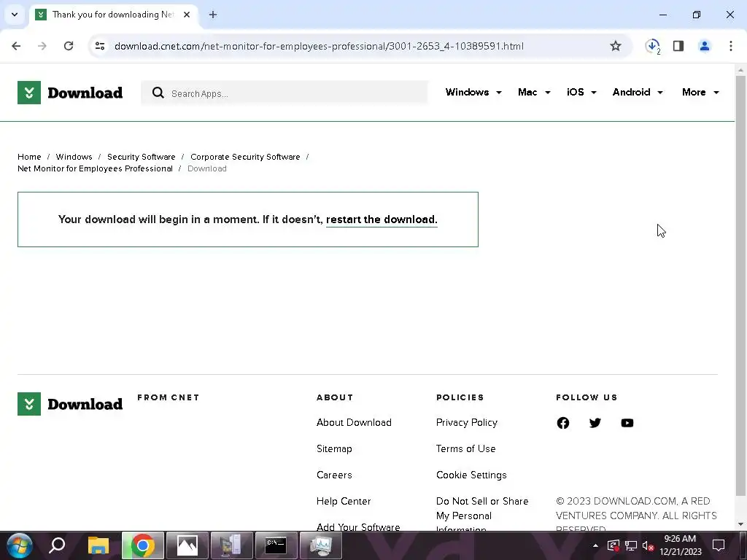Open a new tab with plus icon
The width and height of the screenshot is (747, 560).
tap(213, 15)
